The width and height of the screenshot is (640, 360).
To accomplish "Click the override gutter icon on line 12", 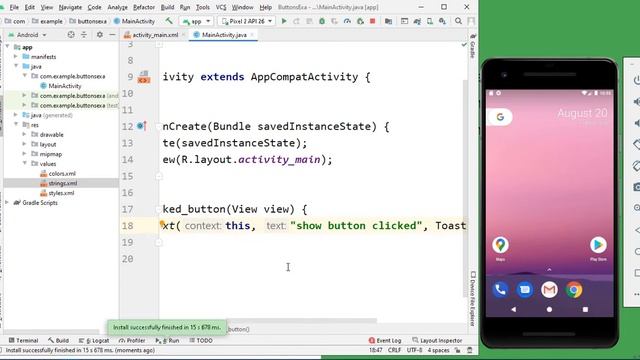I will tap(142, 126).
